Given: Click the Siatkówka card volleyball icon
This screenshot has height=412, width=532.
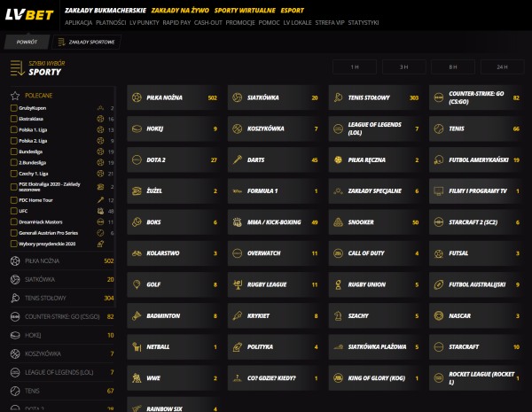Looking at the screenshot, I should [x=237, y=97].
